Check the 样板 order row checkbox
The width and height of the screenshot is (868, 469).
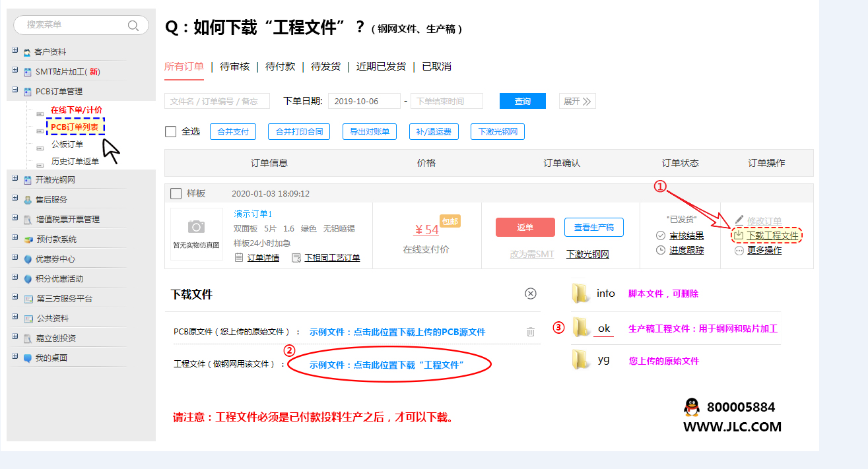(x=176, y=193)
